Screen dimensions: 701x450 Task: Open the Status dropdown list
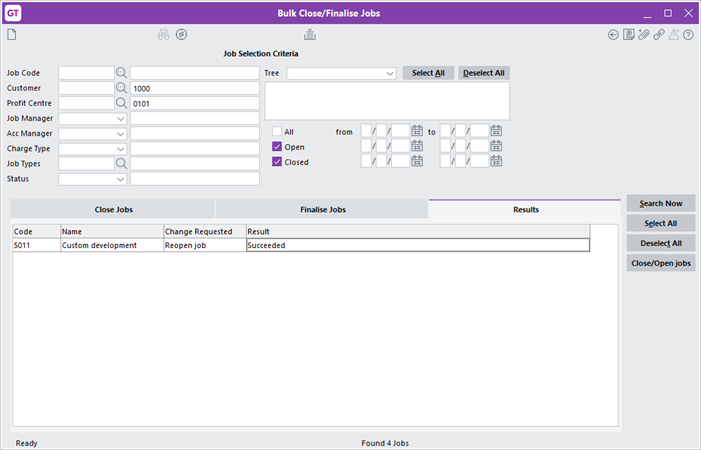[121, 179]
